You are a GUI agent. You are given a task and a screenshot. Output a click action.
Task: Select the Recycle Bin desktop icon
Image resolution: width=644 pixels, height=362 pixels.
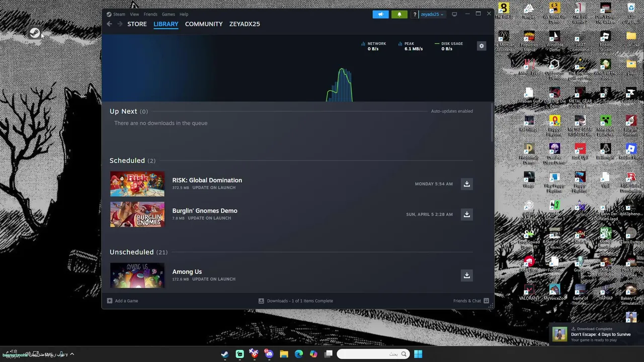[631, 13]
